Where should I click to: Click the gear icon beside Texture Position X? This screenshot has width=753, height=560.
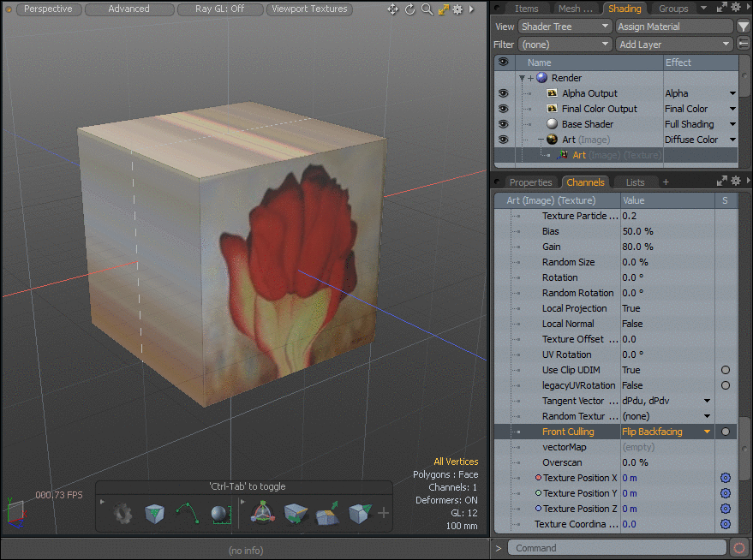click(725, 478)
